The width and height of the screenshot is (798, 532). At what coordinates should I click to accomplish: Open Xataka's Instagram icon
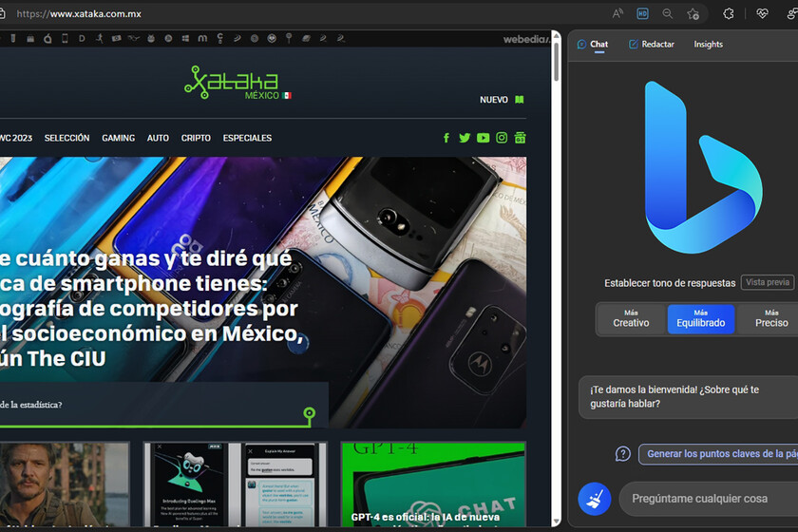click(x=502, y=138)
